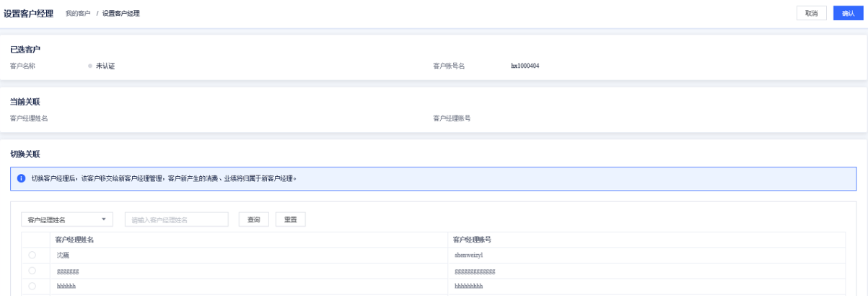The width and height of the screenshot is (868, 296).
Task: Select the radio button for the ggggggg row
Action: click(x=32, y=271)
